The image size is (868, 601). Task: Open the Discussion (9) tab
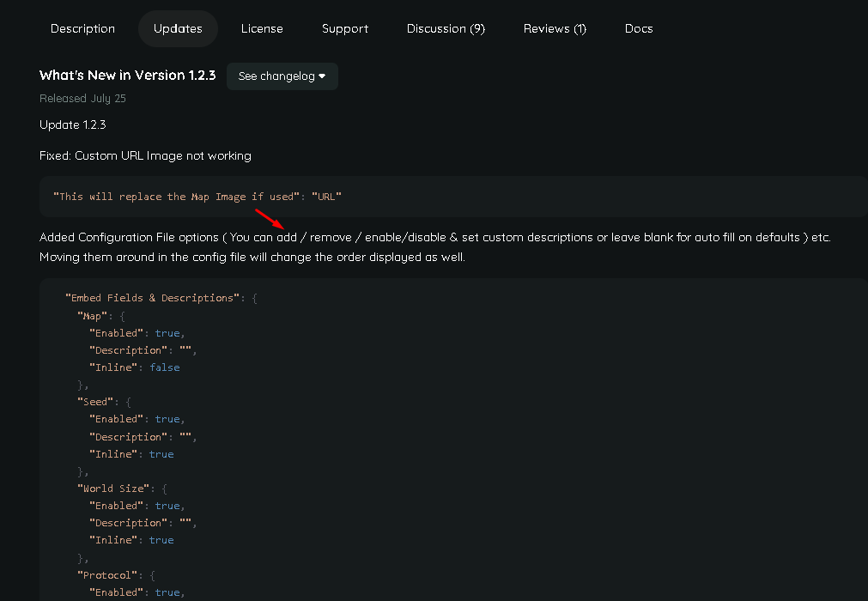click(446, 28)
